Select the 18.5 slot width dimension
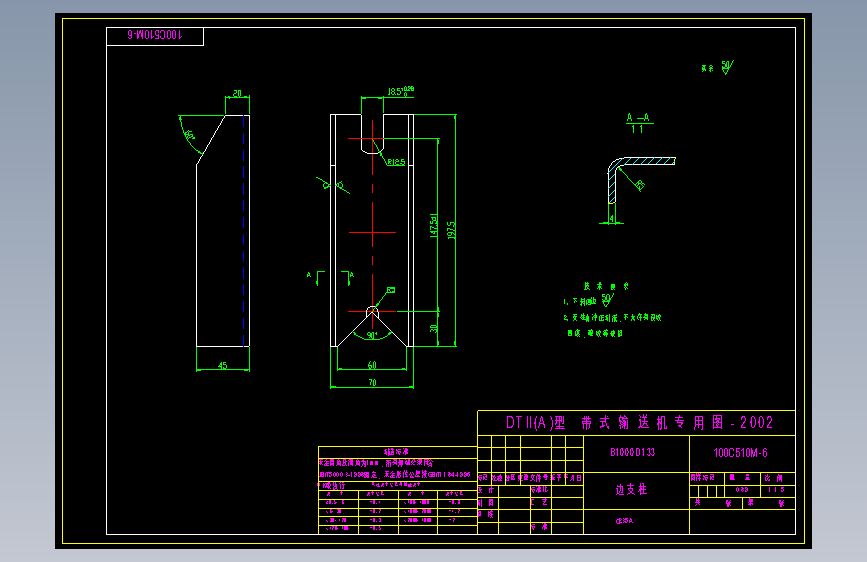Screen dimensions: 867x562 click(400, 91)
